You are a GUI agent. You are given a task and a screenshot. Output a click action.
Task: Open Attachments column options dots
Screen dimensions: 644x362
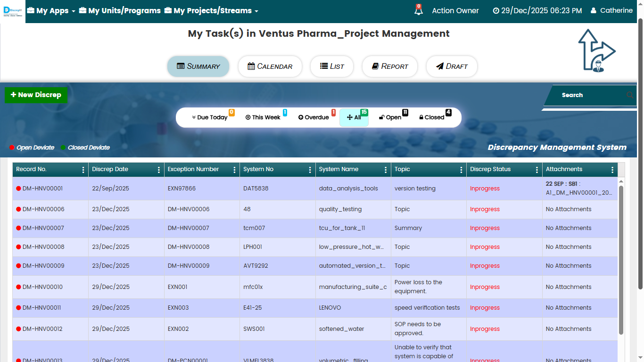point(612,170)
